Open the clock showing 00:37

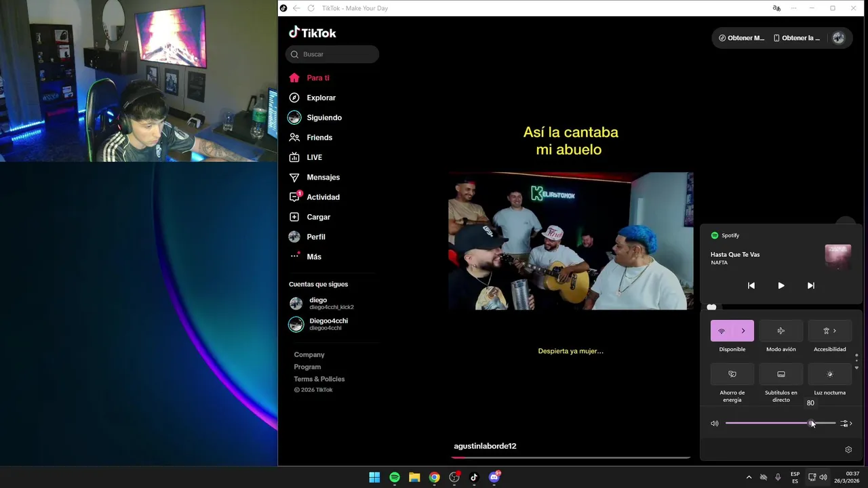coord(846,477)
